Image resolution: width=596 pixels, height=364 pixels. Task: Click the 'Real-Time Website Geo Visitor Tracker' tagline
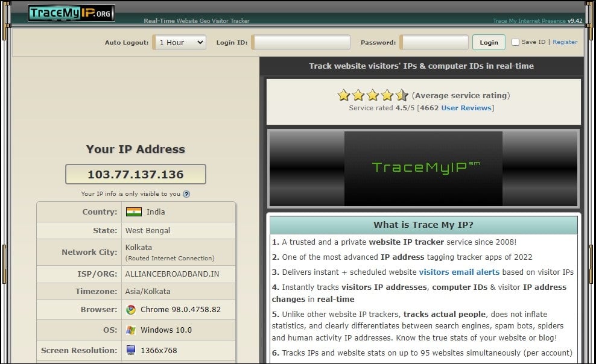[197, 21]
